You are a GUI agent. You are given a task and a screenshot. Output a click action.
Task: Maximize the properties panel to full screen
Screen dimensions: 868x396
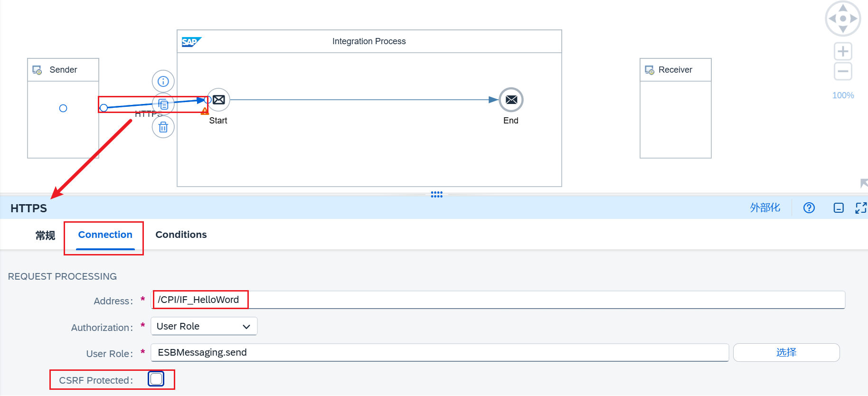click(x=861, y=208)
